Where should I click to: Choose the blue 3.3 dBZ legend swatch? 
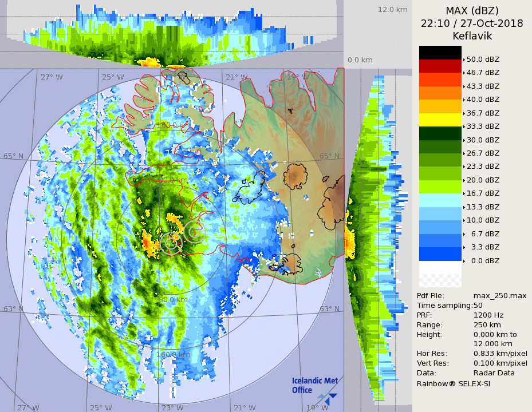coord(440,254)
